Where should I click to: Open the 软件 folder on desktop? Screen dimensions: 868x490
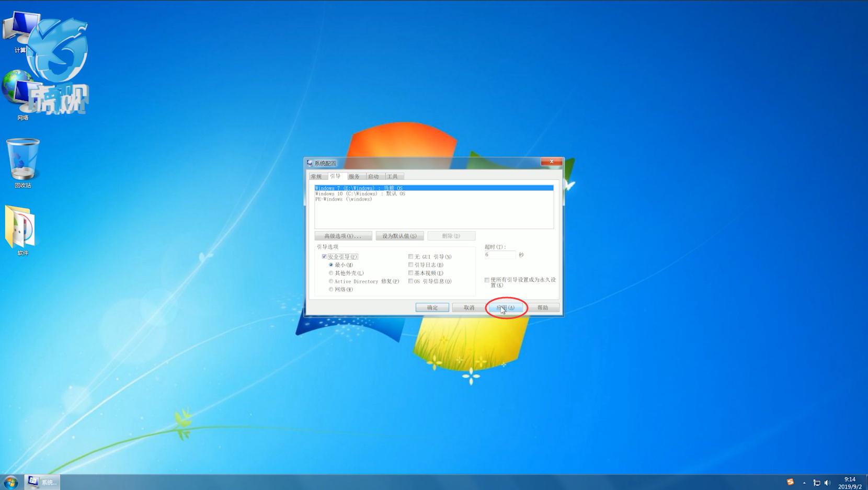point(21,230)
